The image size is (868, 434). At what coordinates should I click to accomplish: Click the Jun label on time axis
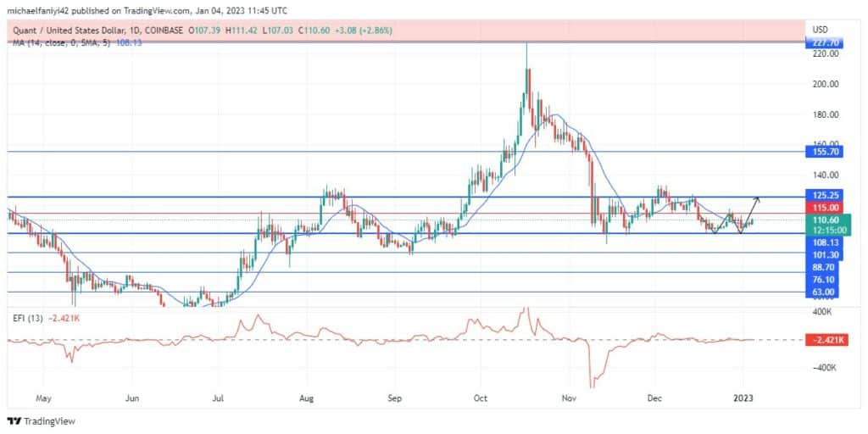click(x=132, y=398)
